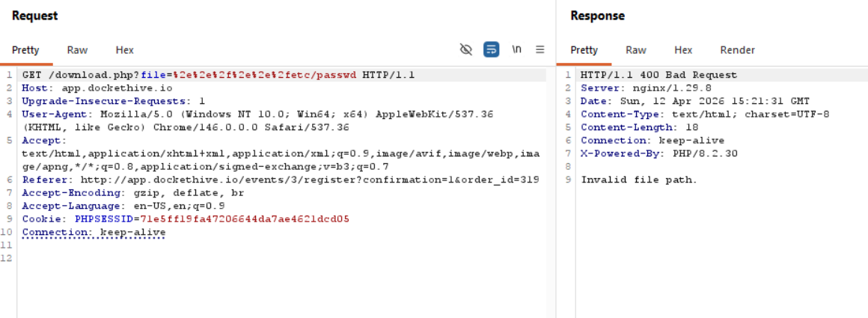The height and width of the screenshot is (318, 868).
Task: Click the 400 Bad Request status line
Action: pos(658,75)
